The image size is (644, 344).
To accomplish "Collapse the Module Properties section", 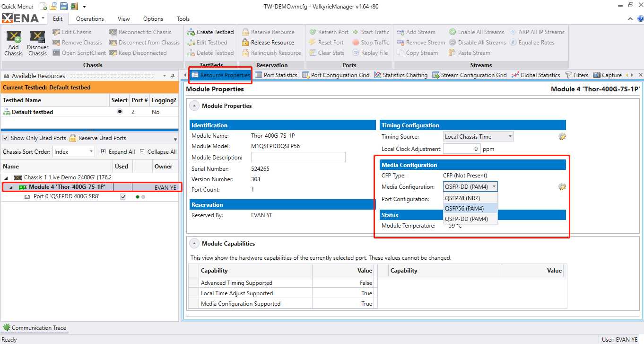I will (x=194, y=106).
